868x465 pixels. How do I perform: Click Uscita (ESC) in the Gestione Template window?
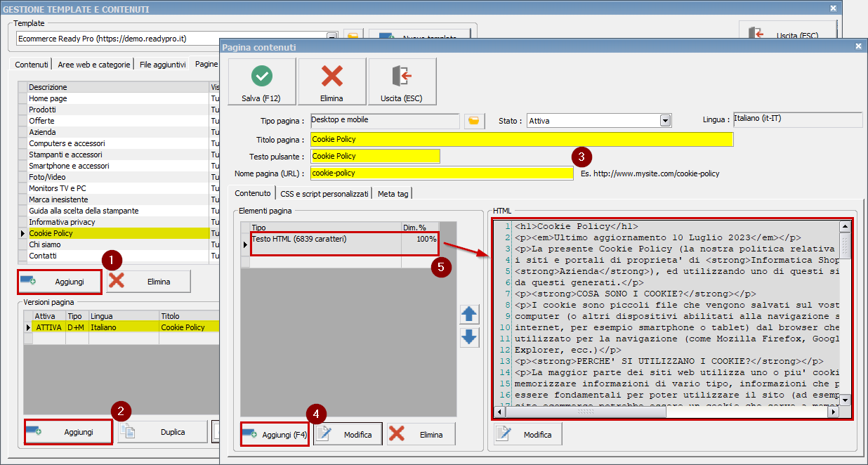click(788, 34)
